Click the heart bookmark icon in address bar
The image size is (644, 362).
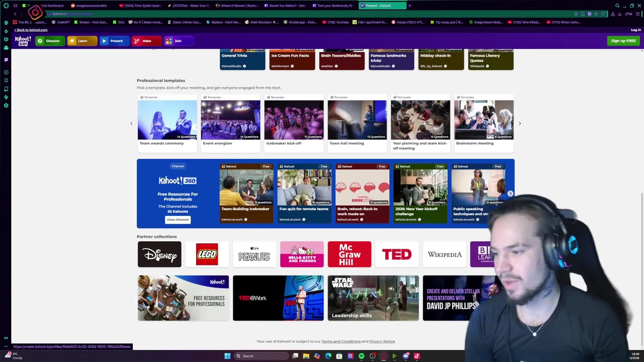(603, 14)
